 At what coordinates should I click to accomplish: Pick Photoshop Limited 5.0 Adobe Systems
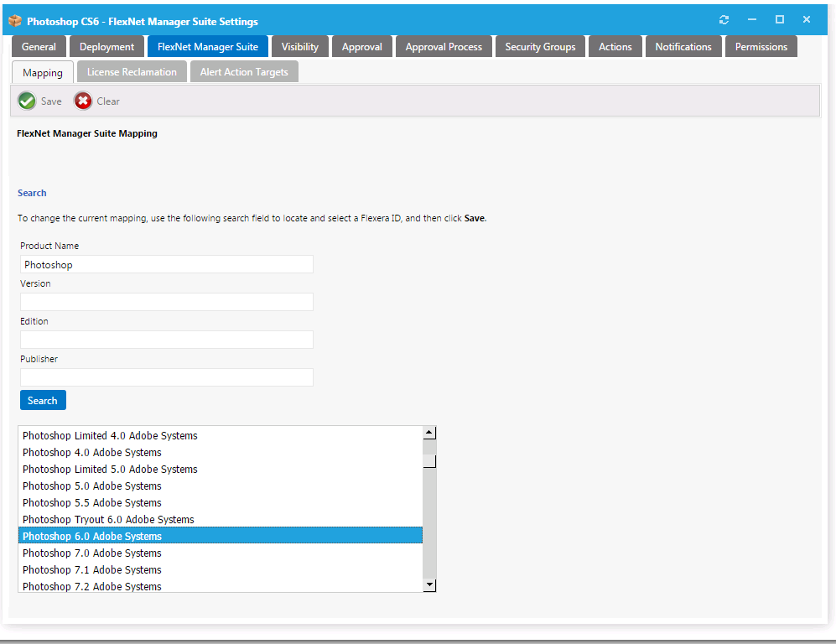110,470
